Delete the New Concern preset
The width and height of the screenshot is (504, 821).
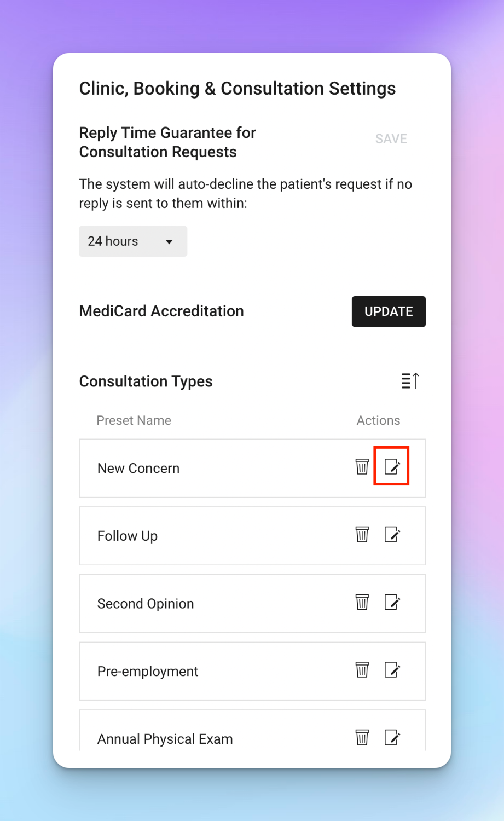tap(362, 467)
